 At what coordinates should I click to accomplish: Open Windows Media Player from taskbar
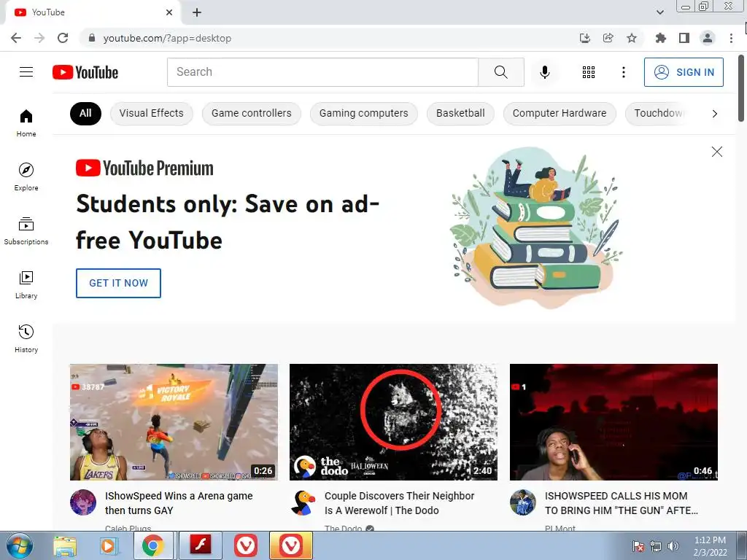[109, 545]
